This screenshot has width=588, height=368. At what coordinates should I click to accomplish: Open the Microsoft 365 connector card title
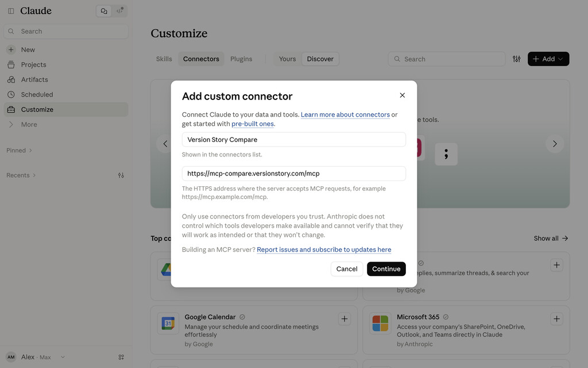(418, 317)
